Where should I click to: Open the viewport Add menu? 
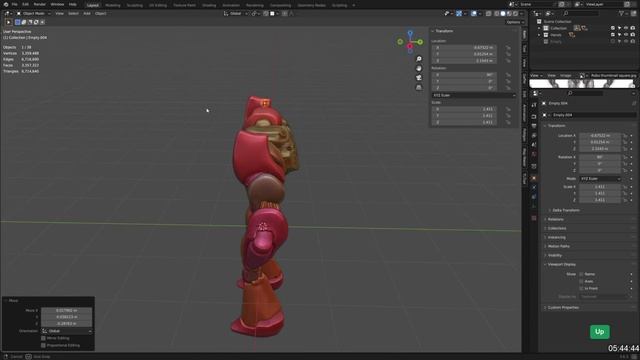click(87, 13)
